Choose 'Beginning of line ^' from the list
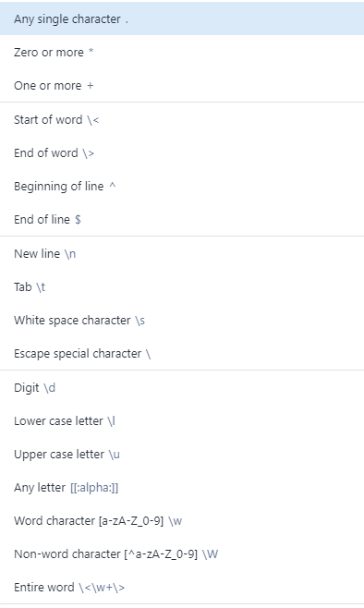Screen dimensions: 364x608 [182, 186]
